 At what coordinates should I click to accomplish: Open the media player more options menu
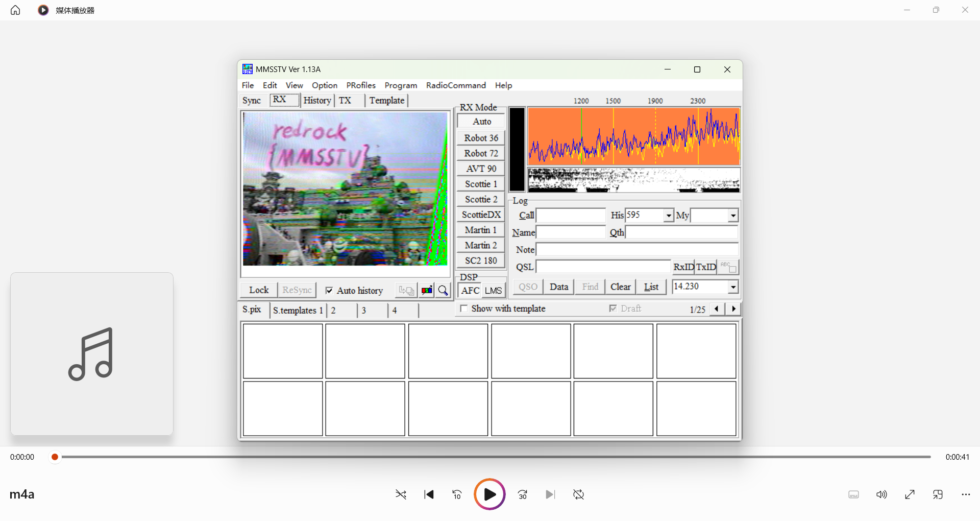[x=966, y=494]
